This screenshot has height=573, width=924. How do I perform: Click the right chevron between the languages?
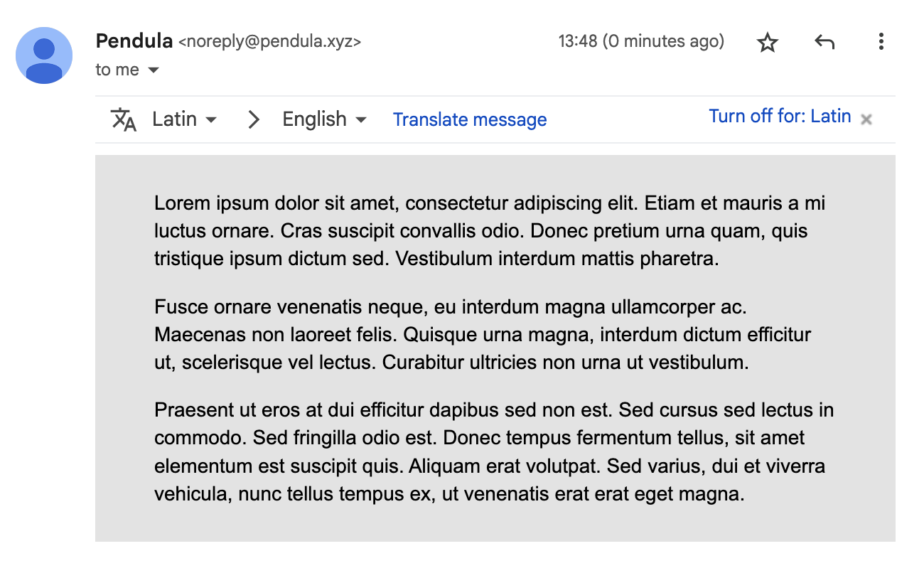(x=254, y=119)
